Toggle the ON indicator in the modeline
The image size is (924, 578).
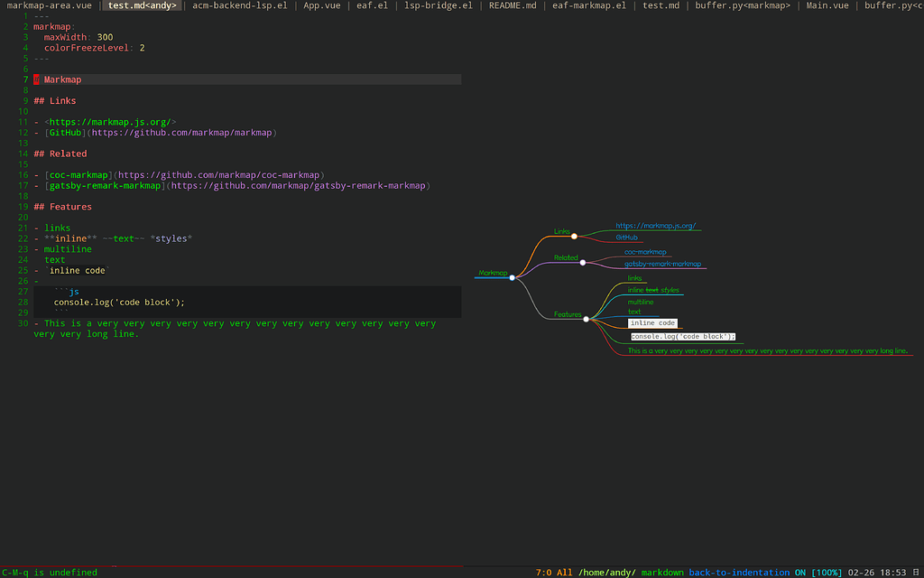coord(799,572)
